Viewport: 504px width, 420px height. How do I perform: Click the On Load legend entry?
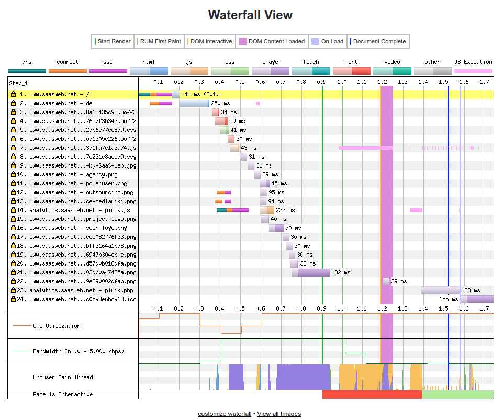[328, 41]
